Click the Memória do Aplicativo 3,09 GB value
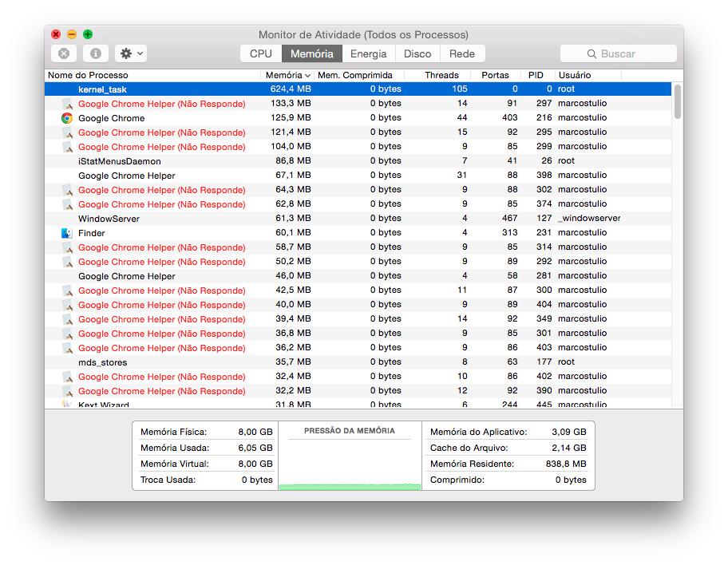728x565 pixels. click(x=569, y=433)
